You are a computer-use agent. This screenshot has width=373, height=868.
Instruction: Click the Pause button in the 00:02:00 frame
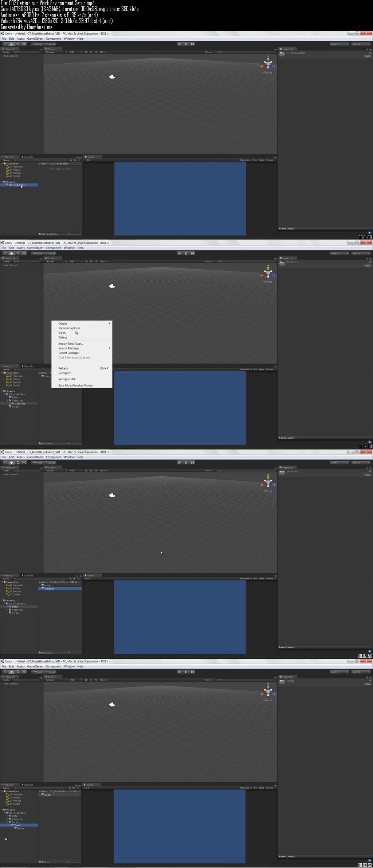[186, 253]
